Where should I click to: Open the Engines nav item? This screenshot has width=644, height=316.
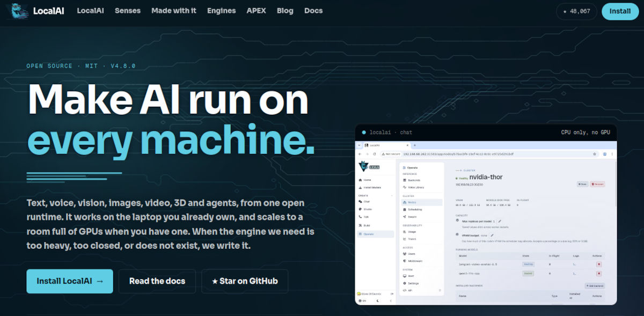pos(221,11)
